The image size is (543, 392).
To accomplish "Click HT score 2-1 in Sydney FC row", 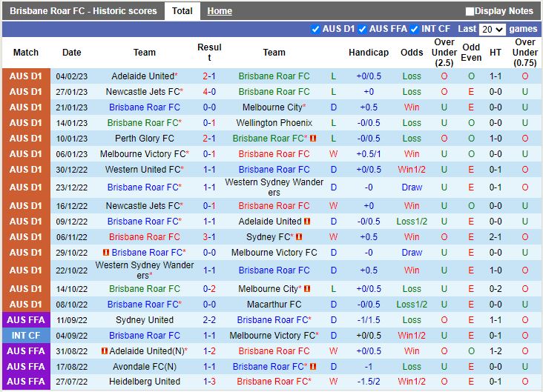I will click(x=496, y=237).
